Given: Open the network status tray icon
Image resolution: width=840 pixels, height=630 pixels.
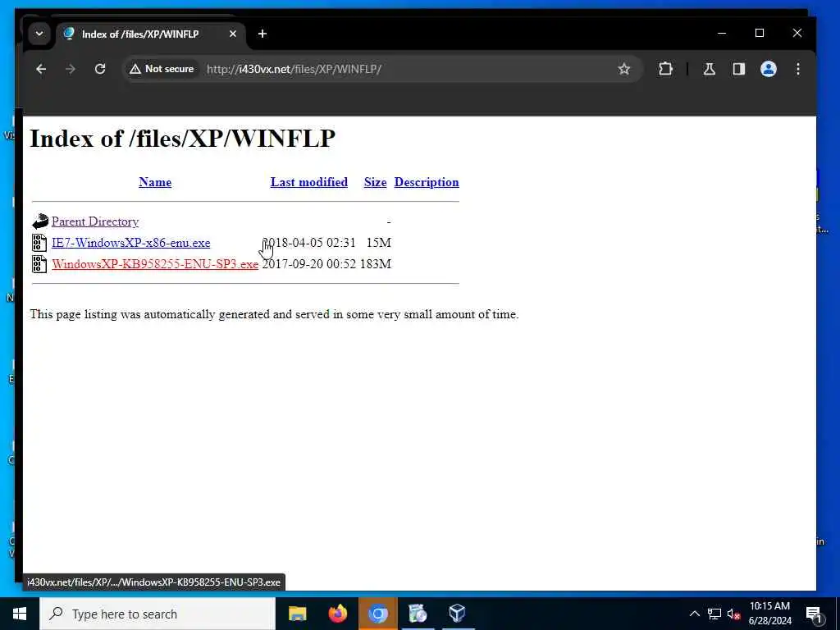Looking at the screenshot, I should (x=714, y=614).
